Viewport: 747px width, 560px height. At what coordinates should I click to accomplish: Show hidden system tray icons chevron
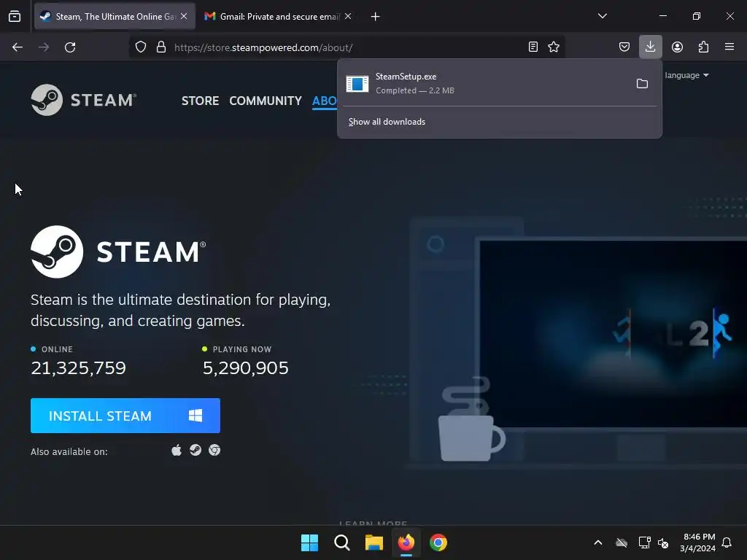598,542
